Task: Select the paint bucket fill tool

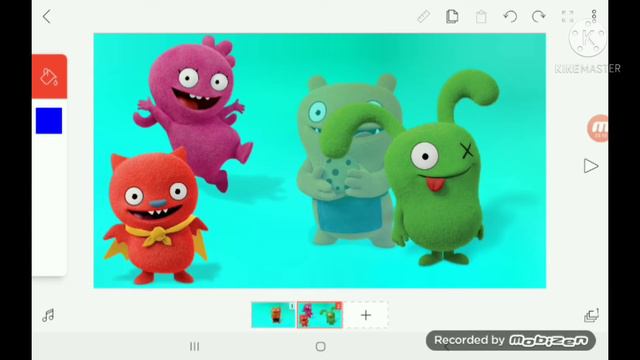Action: [x=49, y=77]
